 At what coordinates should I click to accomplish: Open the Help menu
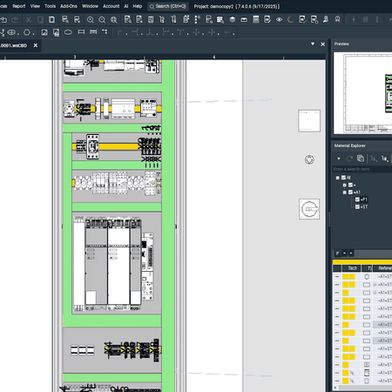click(137, 6)
